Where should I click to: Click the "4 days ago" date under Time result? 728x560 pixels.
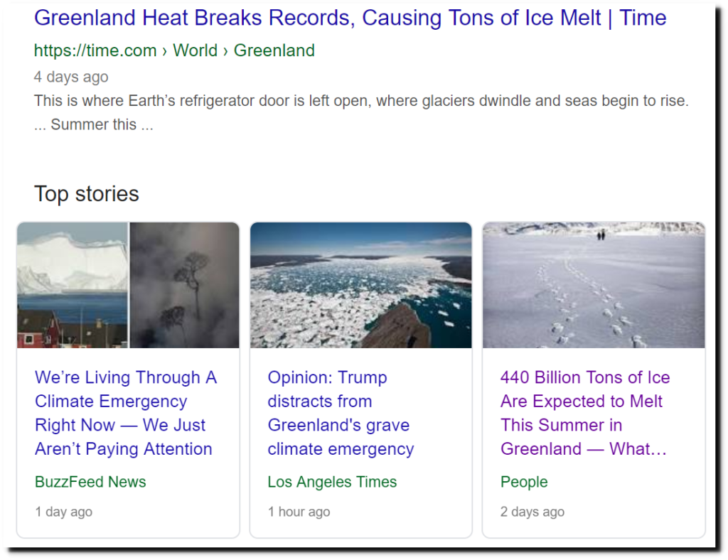pyautogui.click(x=71, y=77)
